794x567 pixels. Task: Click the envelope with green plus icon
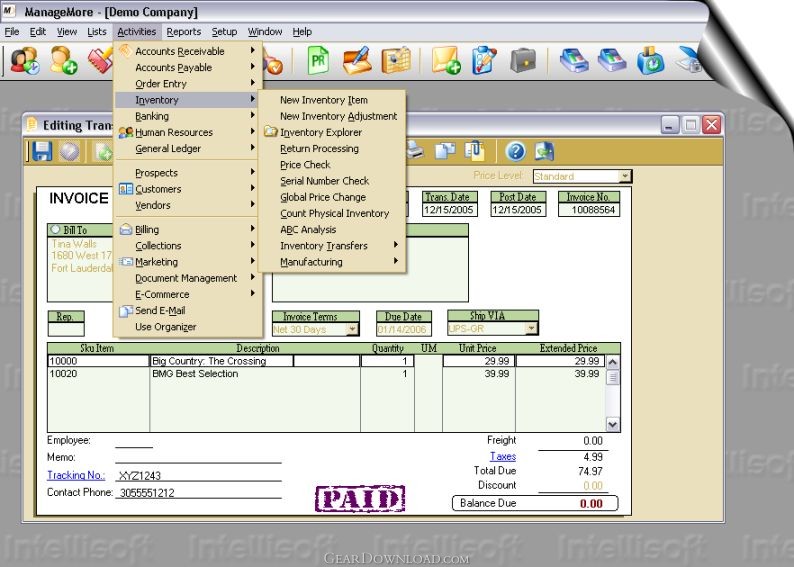coord(445,61)
